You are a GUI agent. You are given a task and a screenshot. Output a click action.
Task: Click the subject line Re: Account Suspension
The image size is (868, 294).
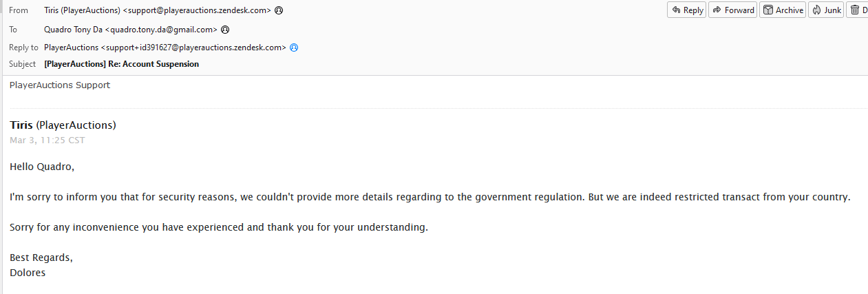121,64
